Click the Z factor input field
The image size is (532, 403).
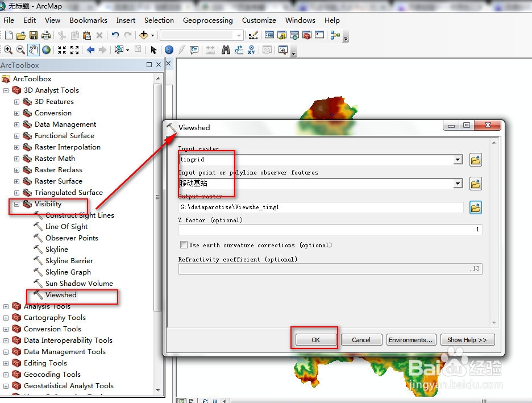330,229
